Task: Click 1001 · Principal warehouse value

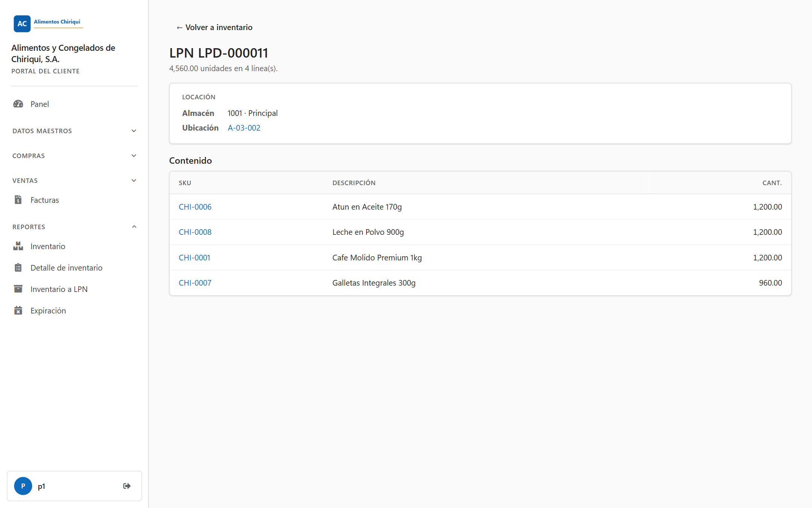Action: tap(253, 113)
